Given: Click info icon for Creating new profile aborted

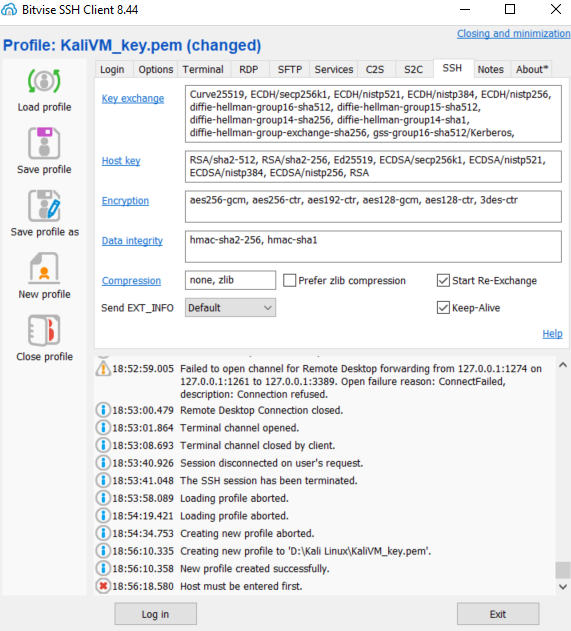Looking at the screenshot, I should [103, 533].
